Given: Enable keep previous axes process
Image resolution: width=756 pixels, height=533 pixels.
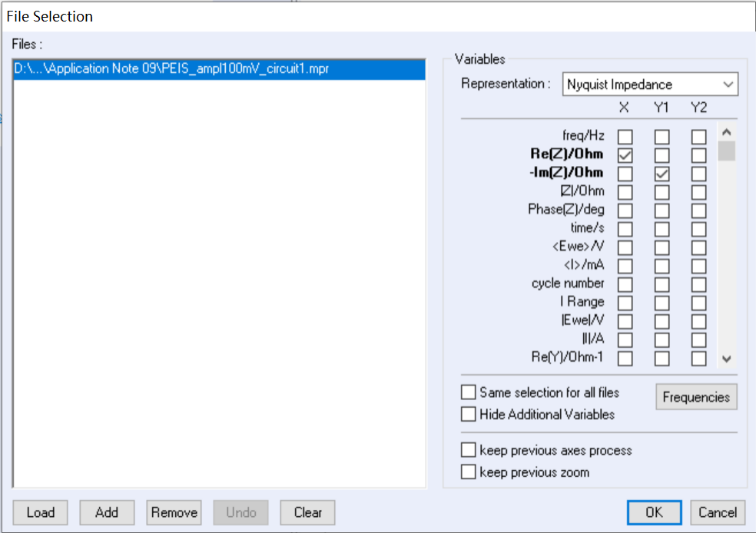Looking at the screenshot, I should 469,450.
